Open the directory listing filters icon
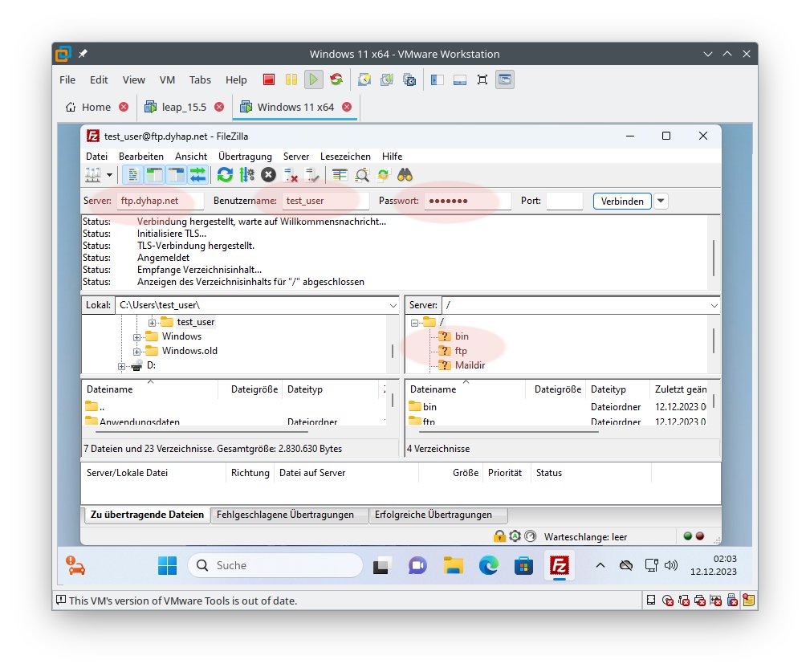810x672 pixels. 340,174
